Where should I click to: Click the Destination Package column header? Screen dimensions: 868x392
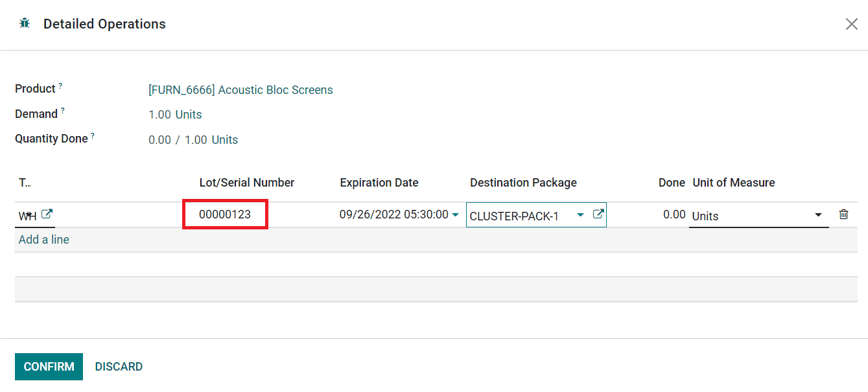pyautogui.click(x=523, y=183)
